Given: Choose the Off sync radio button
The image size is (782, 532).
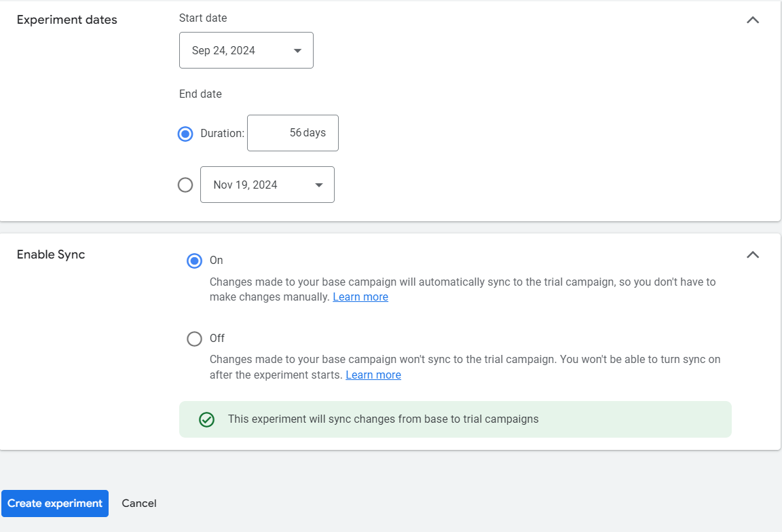Looking at the screenshot, I should [x=194, y=339].
